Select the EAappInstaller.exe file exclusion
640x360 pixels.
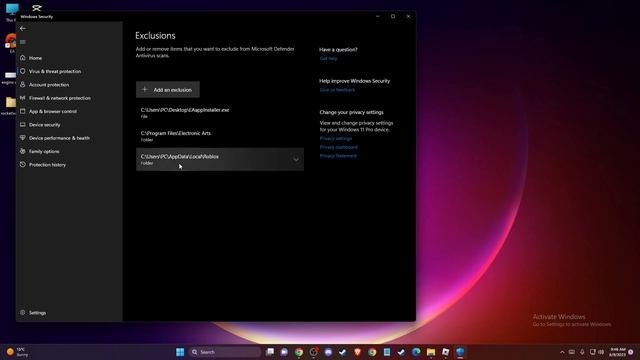220,113
